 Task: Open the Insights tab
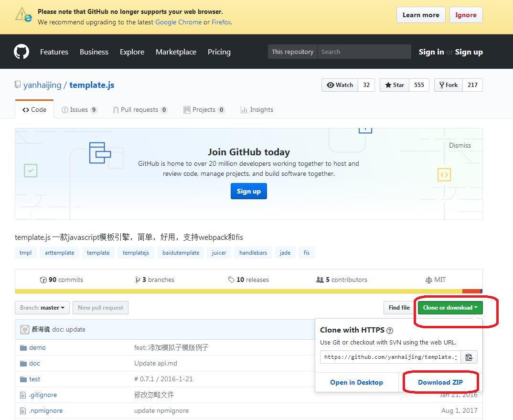pyautogui.click(x=257, y=110)
